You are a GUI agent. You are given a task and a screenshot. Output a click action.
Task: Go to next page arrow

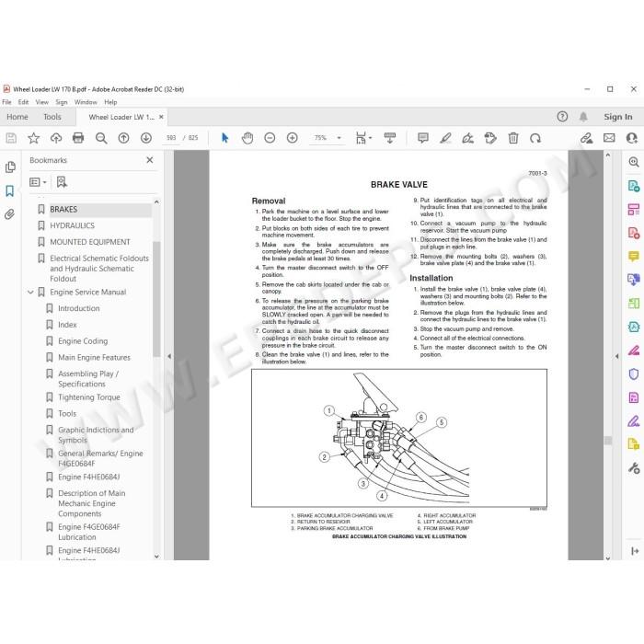point(145,138)
